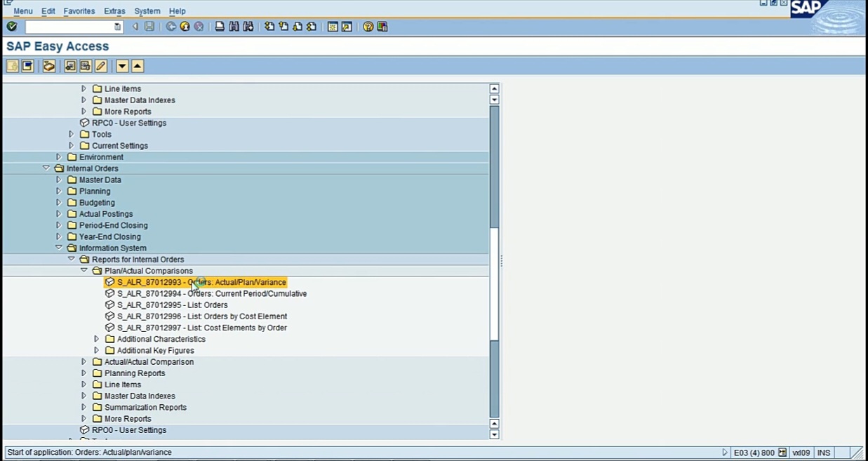
Task: Collapse Plan/Actual Comparisons folder
Action: click(84, 271)
